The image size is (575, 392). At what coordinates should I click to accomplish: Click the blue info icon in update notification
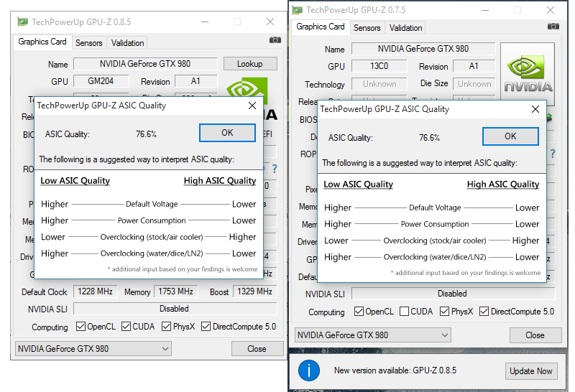pos(309,370)
